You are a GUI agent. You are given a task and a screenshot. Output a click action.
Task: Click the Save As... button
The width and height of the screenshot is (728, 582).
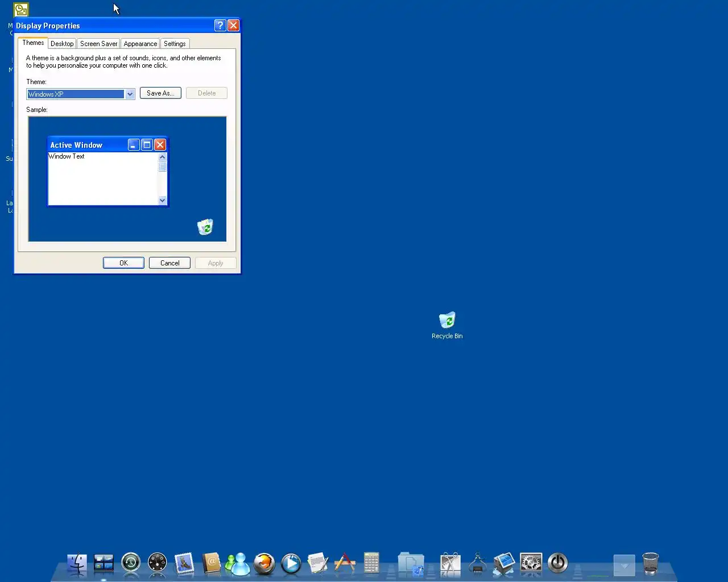[x=160, y=93]
